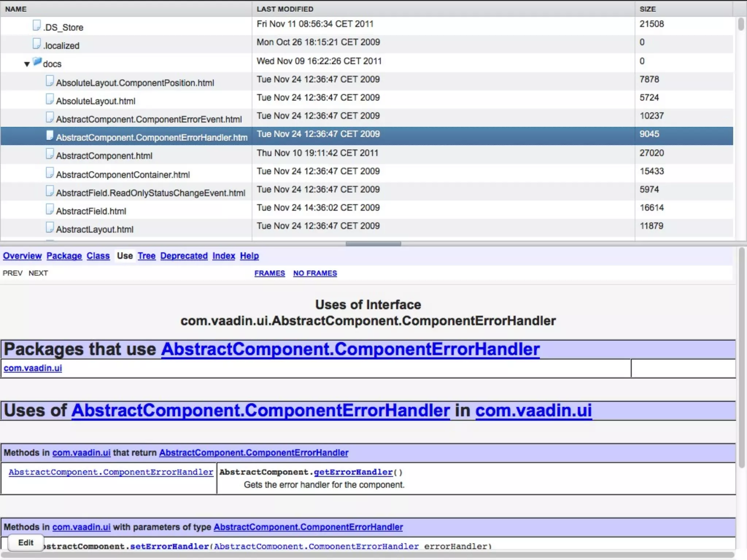
Task: Click the split pane divider handle
Action: [373, 244]
